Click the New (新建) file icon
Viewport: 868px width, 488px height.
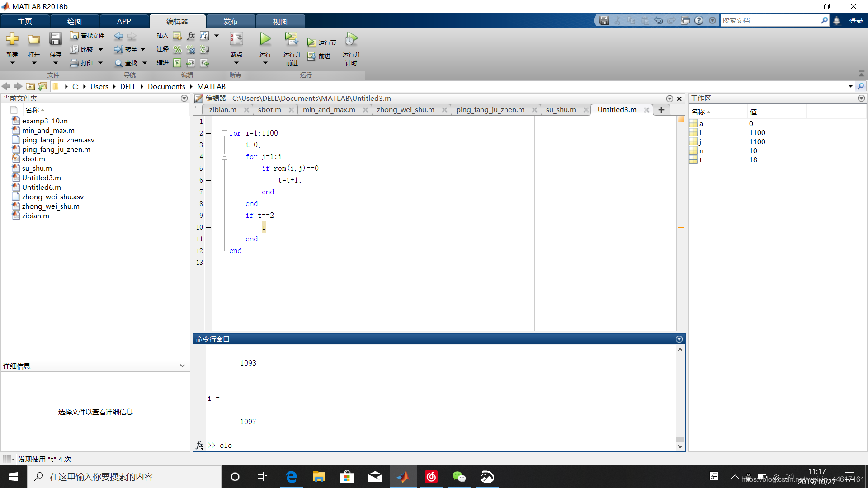point(12,39)
